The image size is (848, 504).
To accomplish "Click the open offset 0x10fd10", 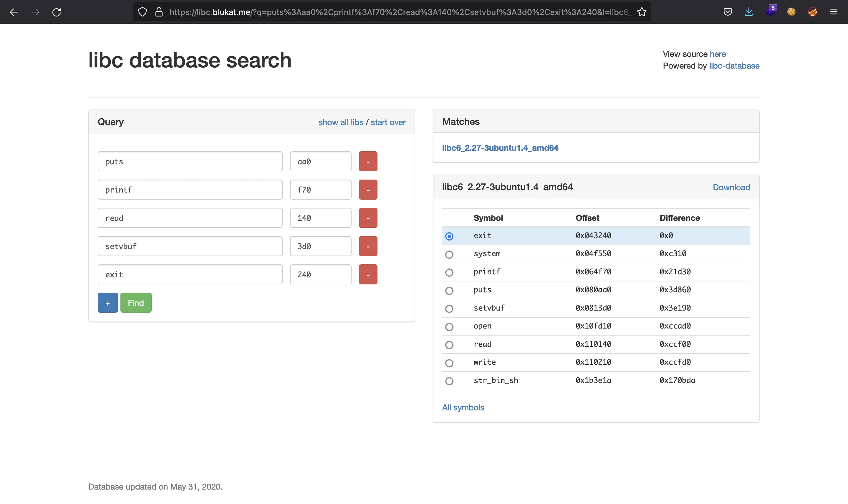I will 593,326.
